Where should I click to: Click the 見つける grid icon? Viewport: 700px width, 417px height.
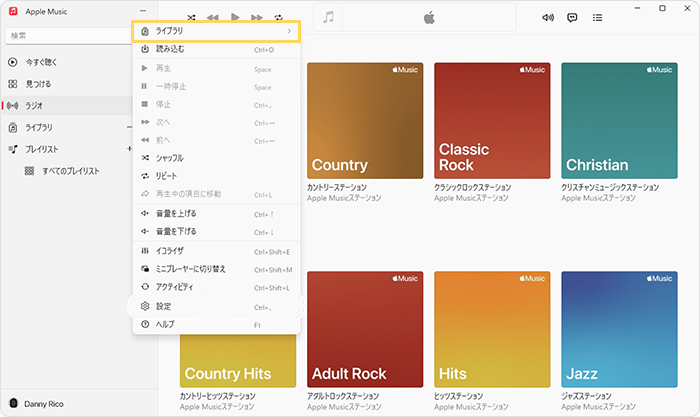(x=12, y=84)
